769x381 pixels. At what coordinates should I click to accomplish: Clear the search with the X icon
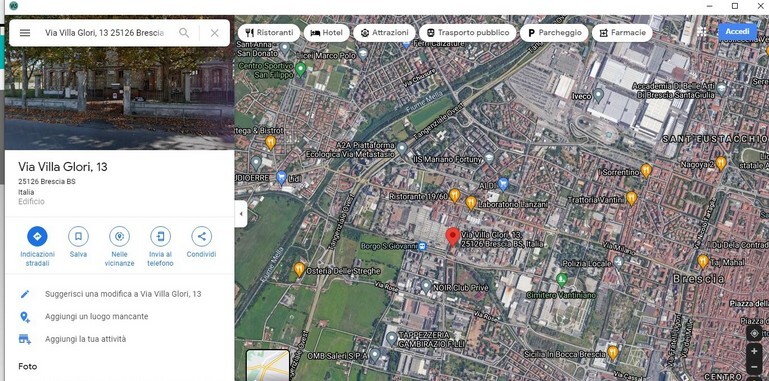point(214,33)
